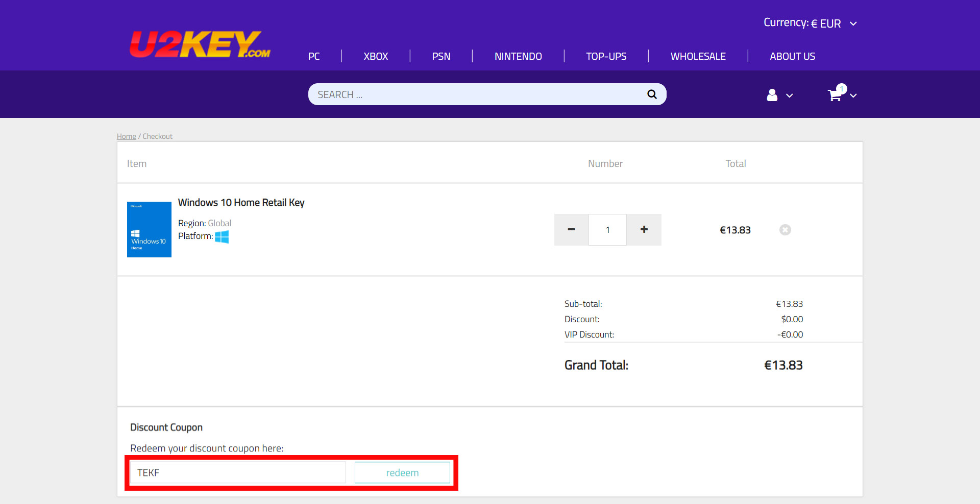Click the Windows platform icon
The height and width of the screenshot is (504, 980).
[x=222, y=236]
